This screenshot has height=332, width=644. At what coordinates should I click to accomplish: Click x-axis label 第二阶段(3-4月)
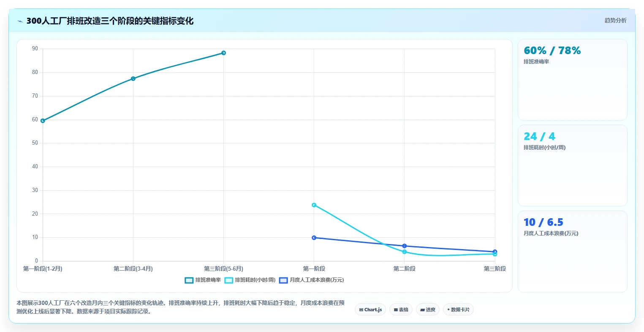click(x=133, y=269)
